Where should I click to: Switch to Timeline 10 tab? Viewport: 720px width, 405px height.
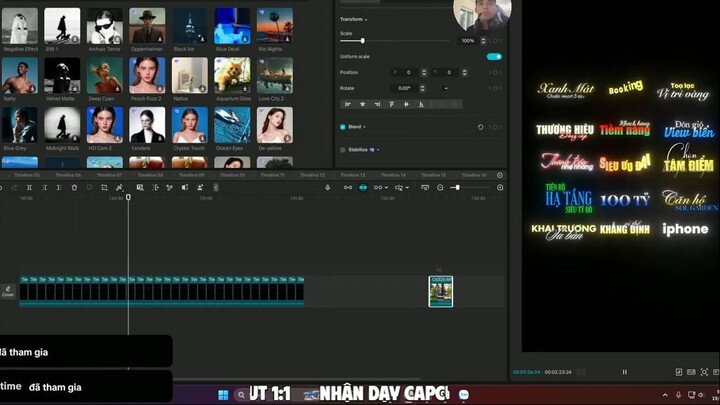tap(232, 175)
